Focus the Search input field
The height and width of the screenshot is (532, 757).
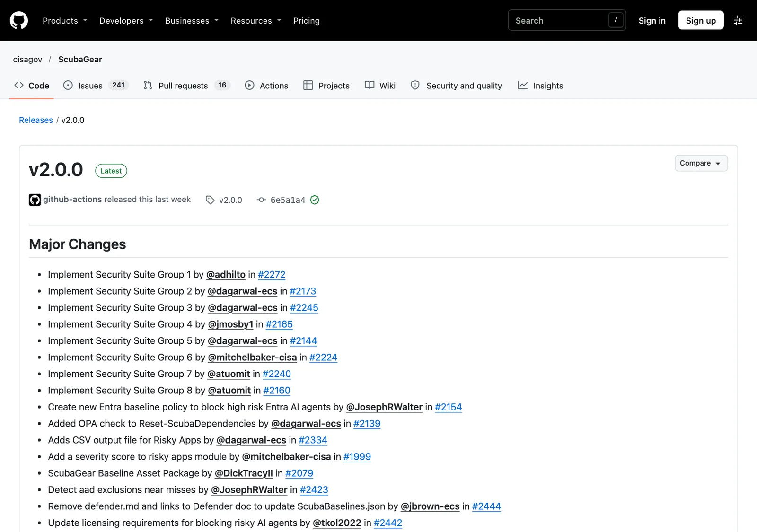(567, 20)
